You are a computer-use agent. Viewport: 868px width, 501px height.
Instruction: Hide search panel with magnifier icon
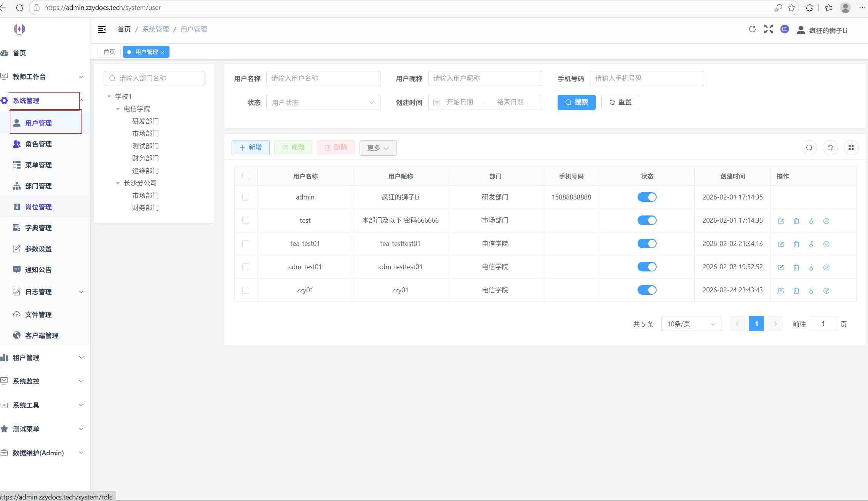(x=809, y=148)
